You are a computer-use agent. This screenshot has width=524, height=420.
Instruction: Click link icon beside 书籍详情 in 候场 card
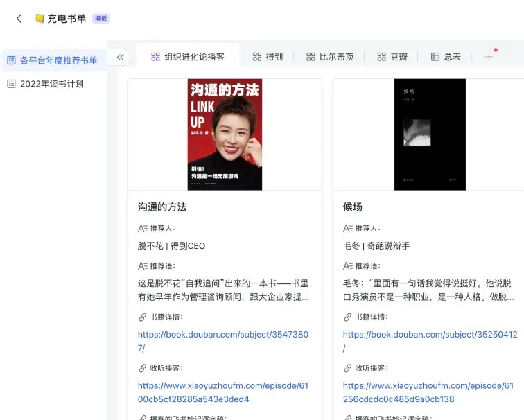pos(347,317)
